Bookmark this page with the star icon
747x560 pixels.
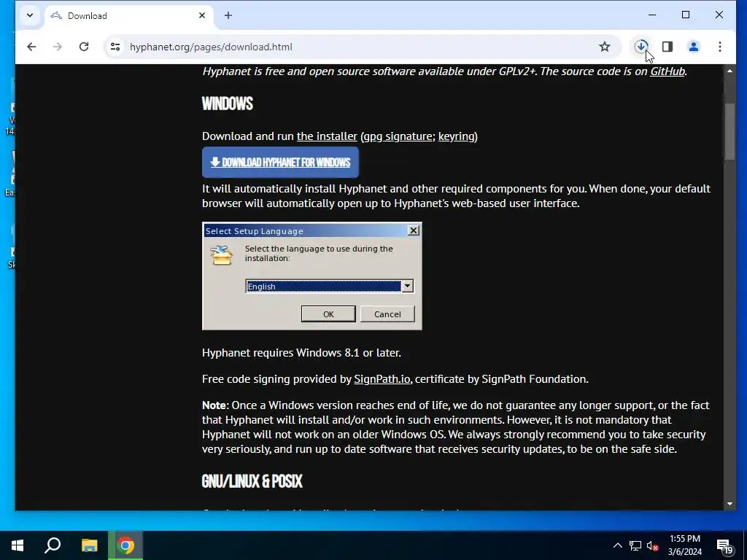(605, 47)
